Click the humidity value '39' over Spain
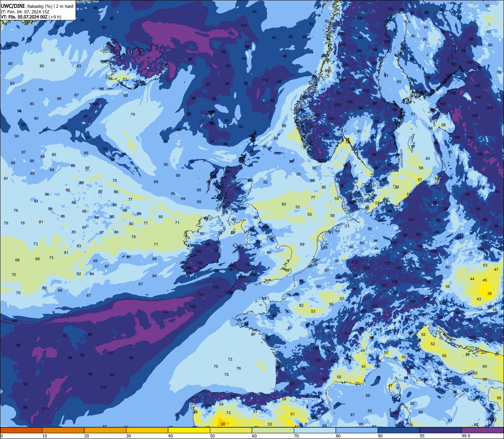This screenshot has height=439, width=504. pos(284,399)
